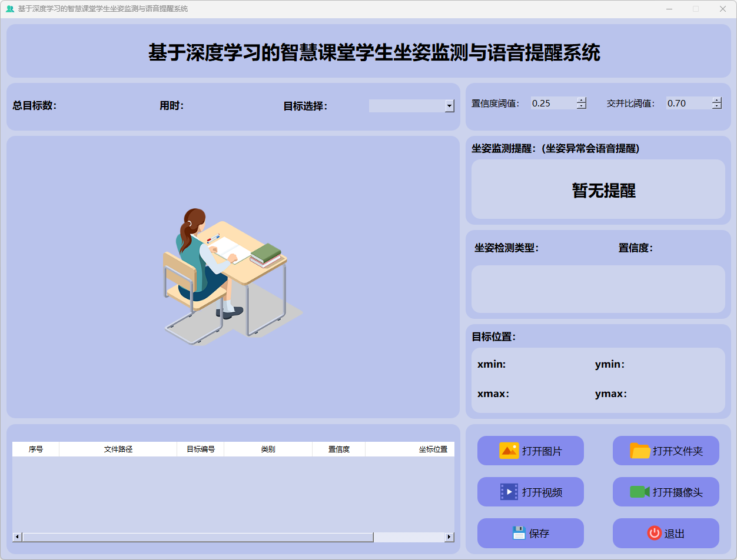The width and height of the screenshot is (737, 560).
Task: Click the 类别 column header
Action: pyautogui.click(x=268, y=449)
